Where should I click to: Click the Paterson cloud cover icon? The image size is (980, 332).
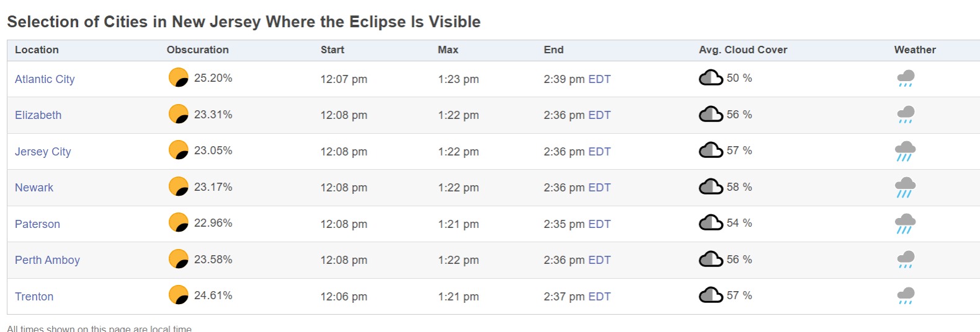coord(711,223)
